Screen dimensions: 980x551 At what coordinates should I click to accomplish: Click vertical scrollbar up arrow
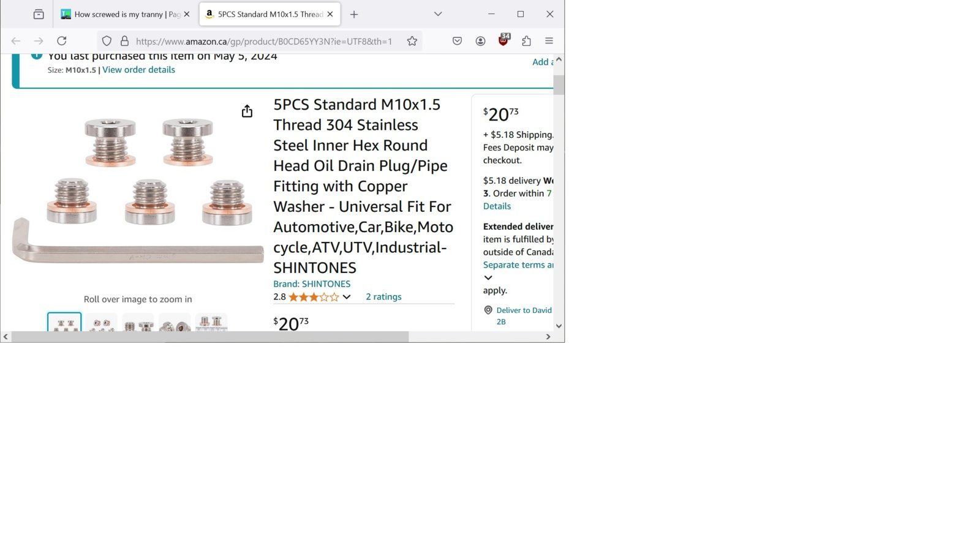[x=559, y=60]
